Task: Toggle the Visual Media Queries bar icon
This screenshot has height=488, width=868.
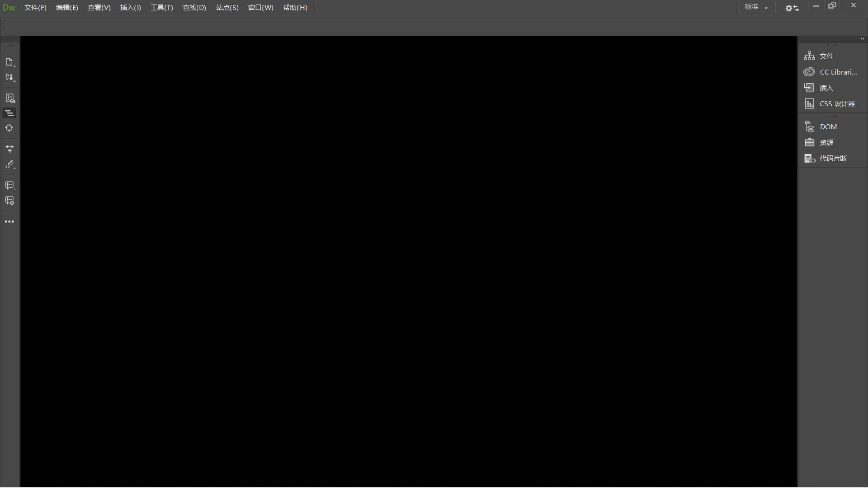Action: [x=9, y=113]
